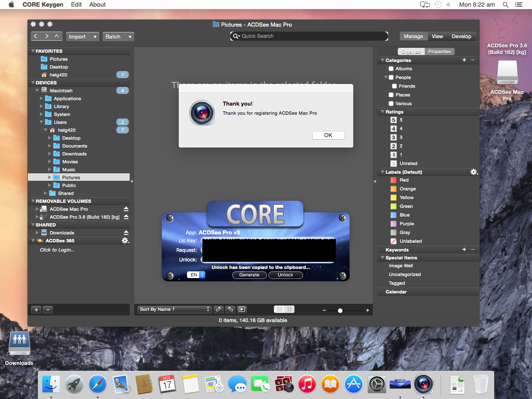Open Spotlight search in the menu bar
This screenshot has height=399, width=532.
click(505, 5)
